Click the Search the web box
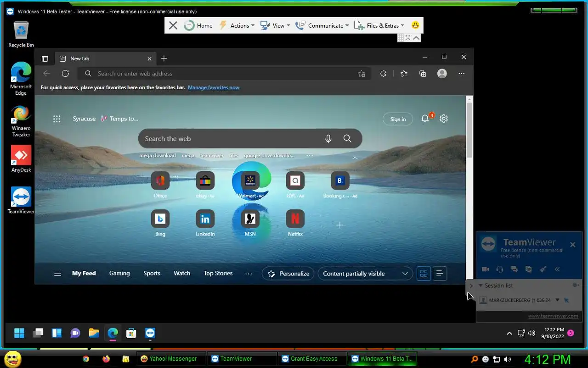The width and height of the screenshot is (588, 368). coord(250,138)
